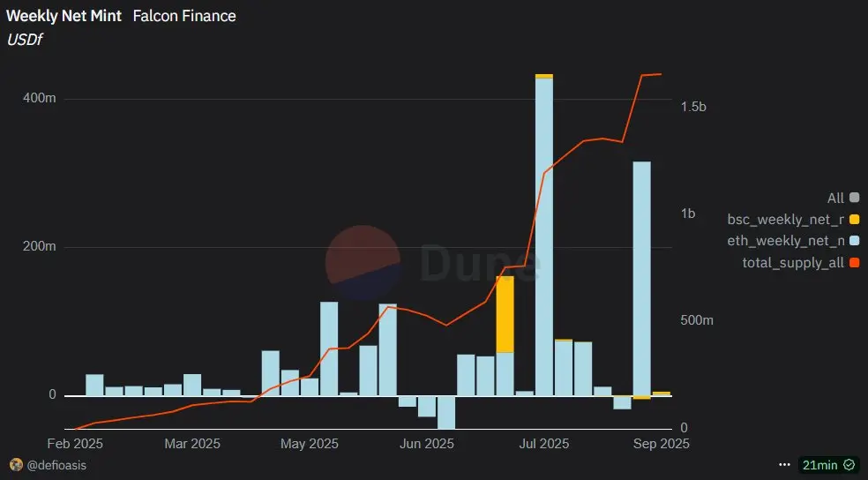Click the Feb 2025 x-axis label
The image size is (868, 480).
(x=75, y=444)
